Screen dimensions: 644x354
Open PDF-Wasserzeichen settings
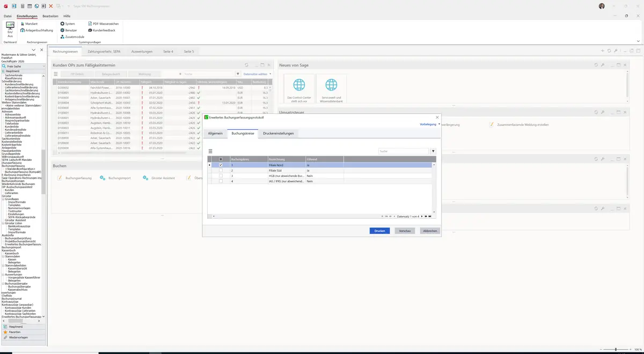pos(103,24)
